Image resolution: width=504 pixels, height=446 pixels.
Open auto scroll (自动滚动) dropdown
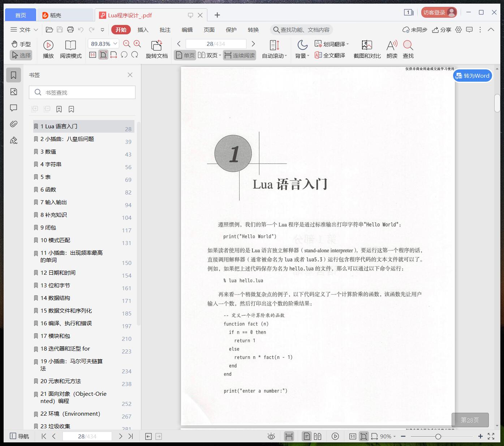point(274,50)
